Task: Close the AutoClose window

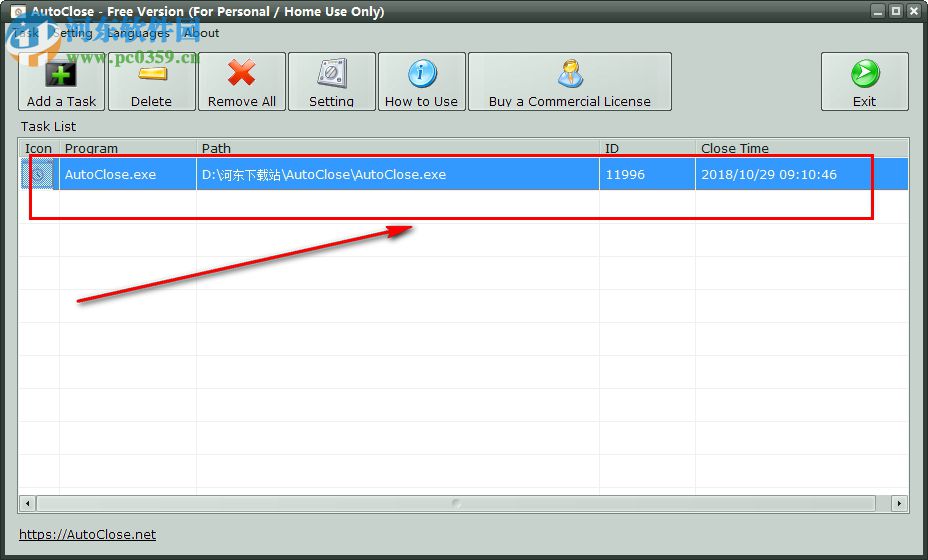Action: coord(914,11)
